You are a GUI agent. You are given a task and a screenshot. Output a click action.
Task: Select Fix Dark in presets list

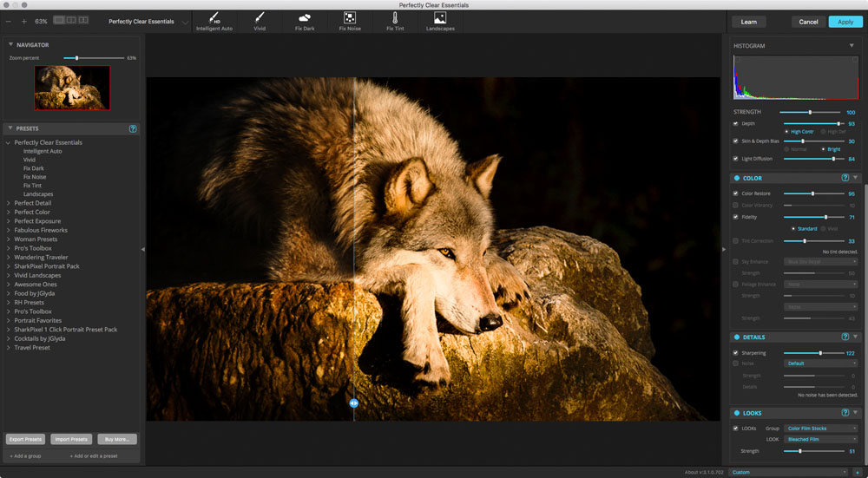[33, 168]
